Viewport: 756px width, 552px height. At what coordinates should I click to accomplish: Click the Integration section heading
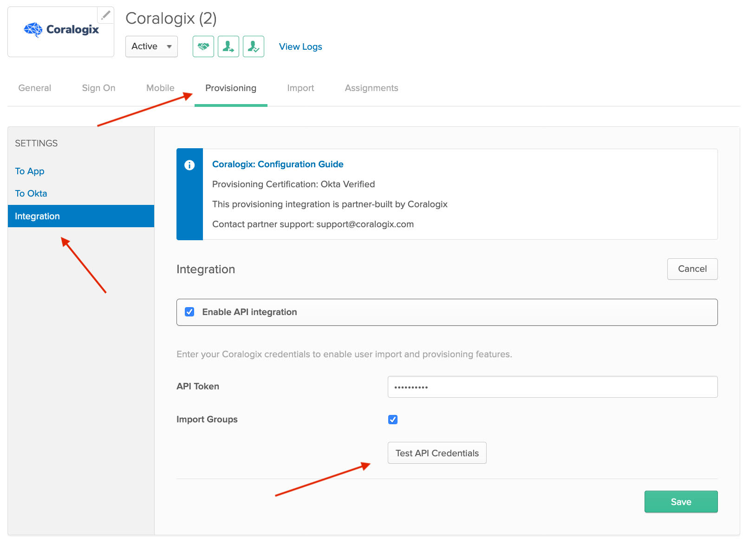(206, 269)
